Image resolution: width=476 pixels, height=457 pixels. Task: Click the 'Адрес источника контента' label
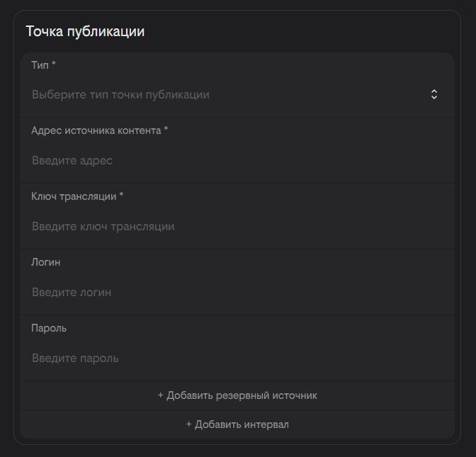[96, 130]
